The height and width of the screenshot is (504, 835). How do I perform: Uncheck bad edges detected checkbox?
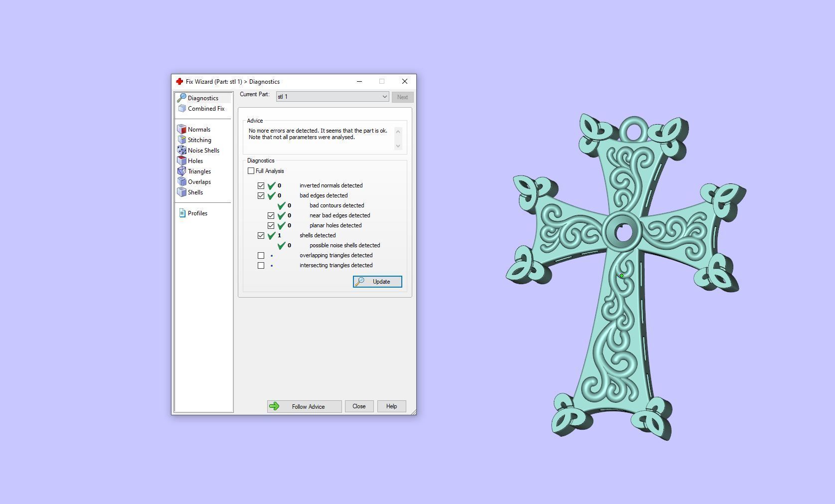[x=261, y=195]
